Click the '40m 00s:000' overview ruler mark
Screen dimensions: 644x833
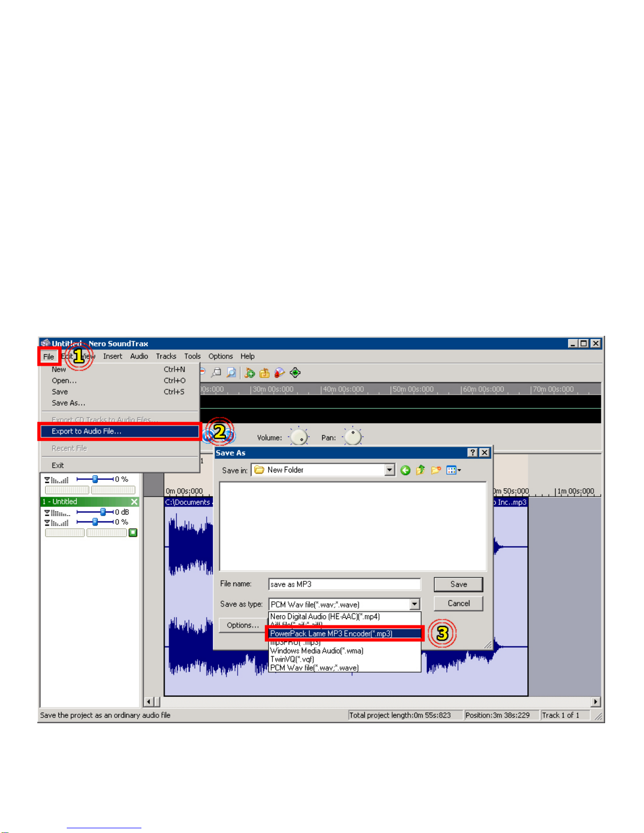pyautogui.click(x=343, y=389)
